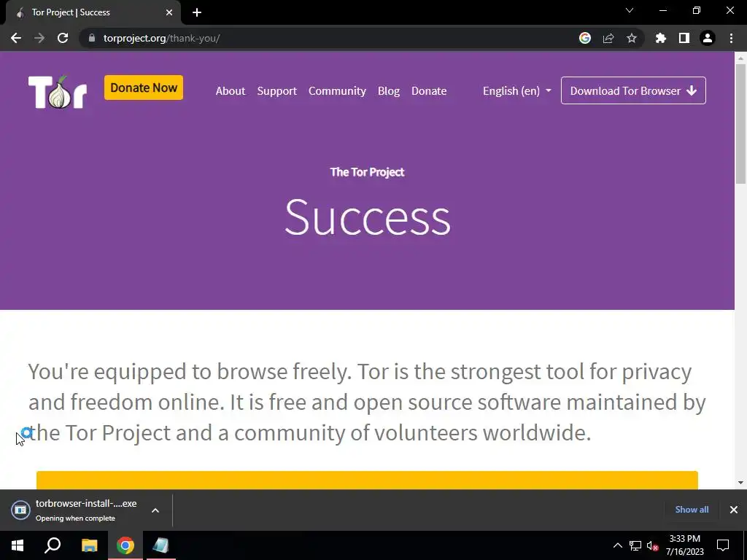Click the forward navigation arrow
Screen dimensions: 747x560
pos(39,38)
